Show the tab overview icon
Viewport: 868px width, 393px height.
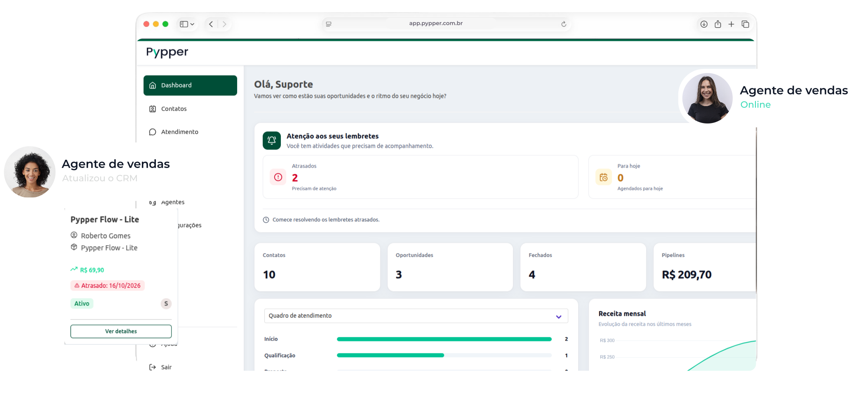pyautogui.click(x=745, y=24)
